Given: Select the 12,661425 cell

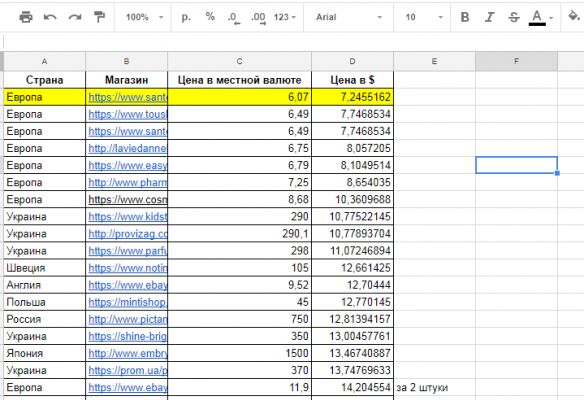Looking at the screenshot, I should (x=352, y=268).
